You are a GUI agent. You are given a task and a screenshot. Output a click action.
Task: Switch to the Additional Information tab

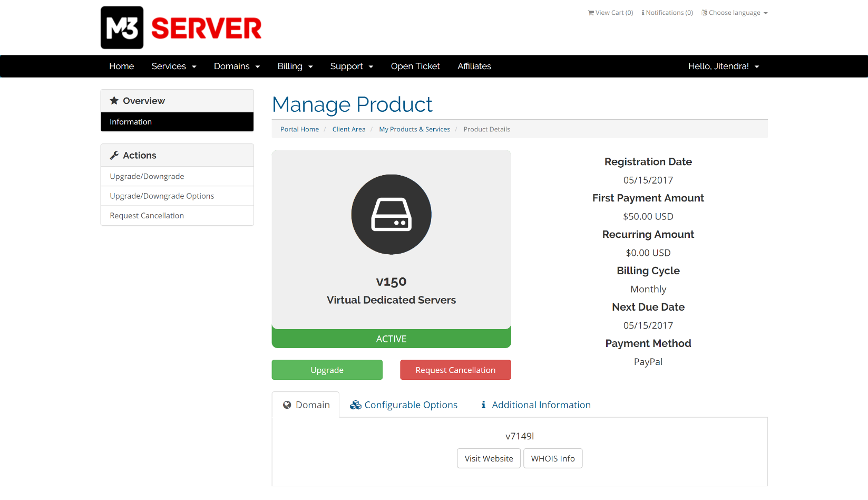tap(541, 405)
